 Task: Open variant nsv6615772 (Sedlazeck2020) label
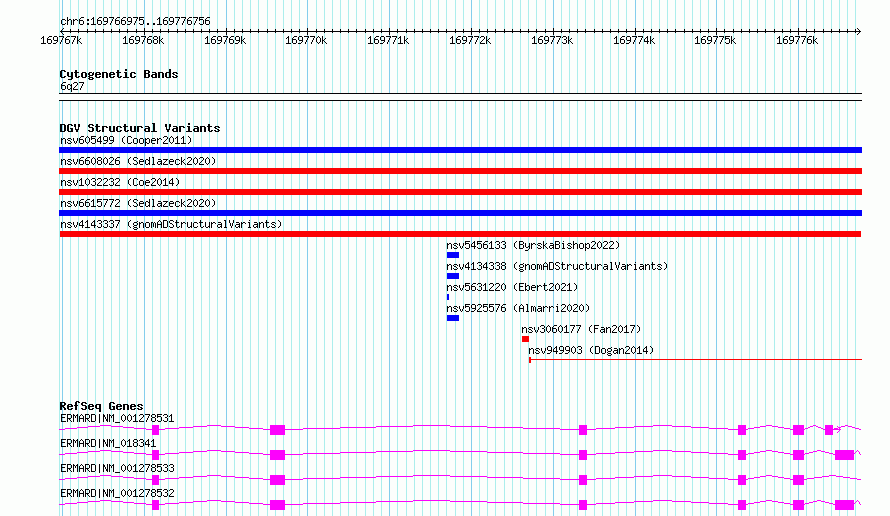pos(138,203)
